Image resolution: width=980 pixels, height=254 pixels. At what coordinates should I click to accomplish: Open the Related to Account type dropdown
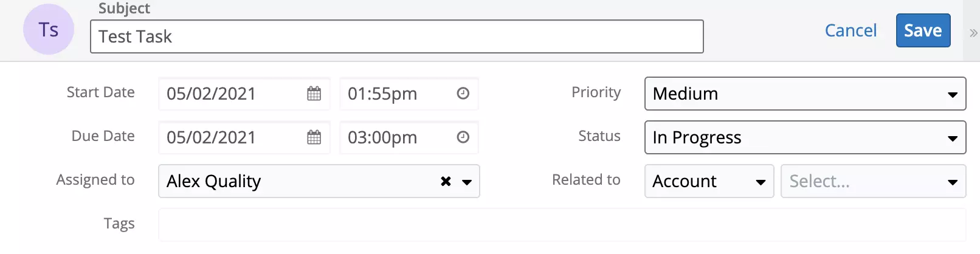tap(708, 181)
